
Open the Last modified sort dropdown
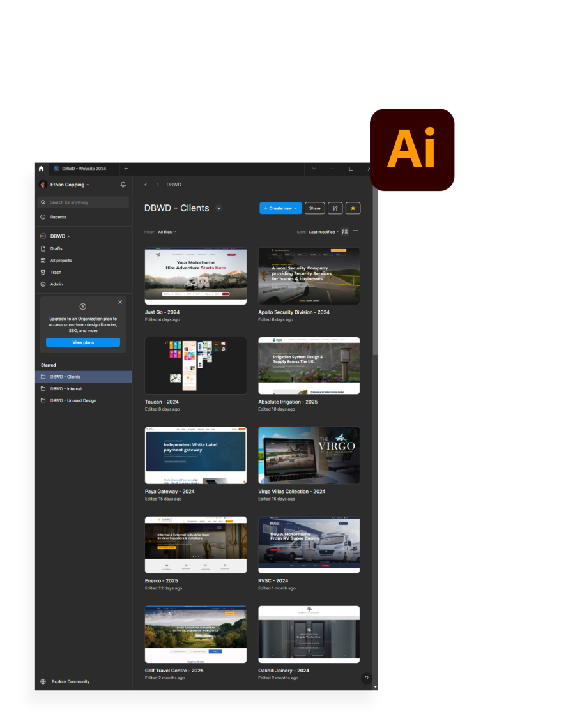click(324, 232)
